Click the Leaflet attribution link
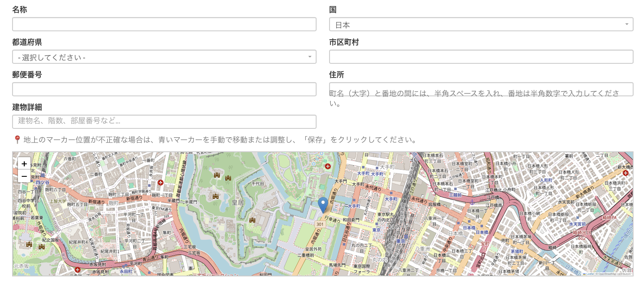 (589, 274)
